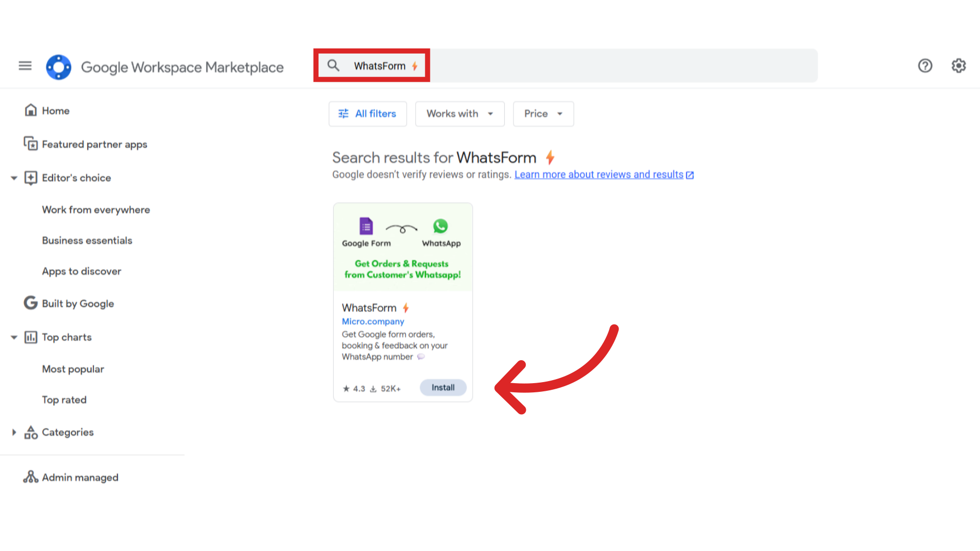980x551 pixels.
Task: Click the WhatsForm card banner image
Action: pos(403,247)
